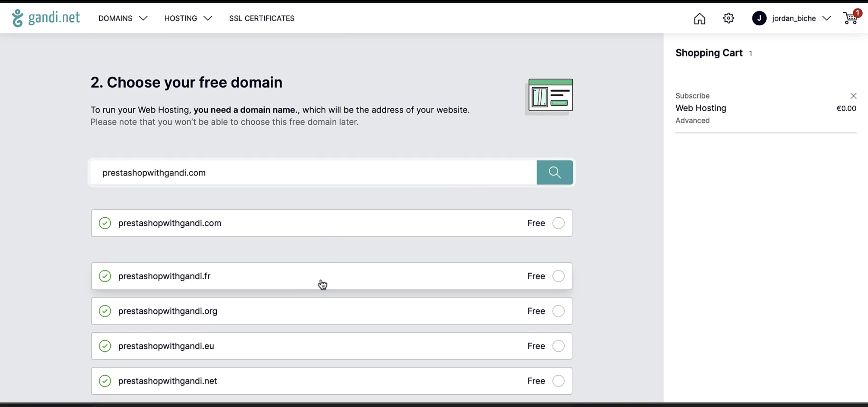
Task: Select the prestashopwithgandi.org radio button
Action: coord(558,311)
